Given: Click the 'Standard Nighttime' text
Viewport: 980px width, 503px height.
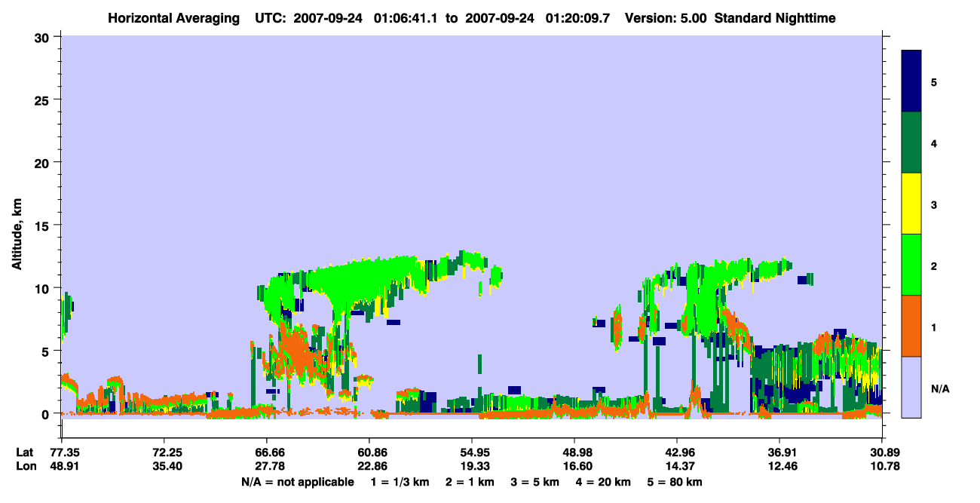Looking at the screenshot, I should pos(775,18).
